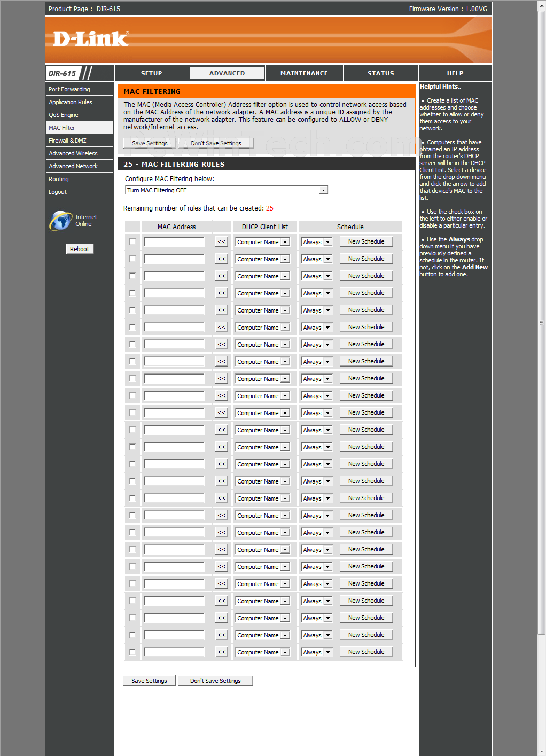The height and width of the screenshot is (756, 546).
Task: Click the page's vertical scrollbar thumb
Action: [x=541, y=322]
